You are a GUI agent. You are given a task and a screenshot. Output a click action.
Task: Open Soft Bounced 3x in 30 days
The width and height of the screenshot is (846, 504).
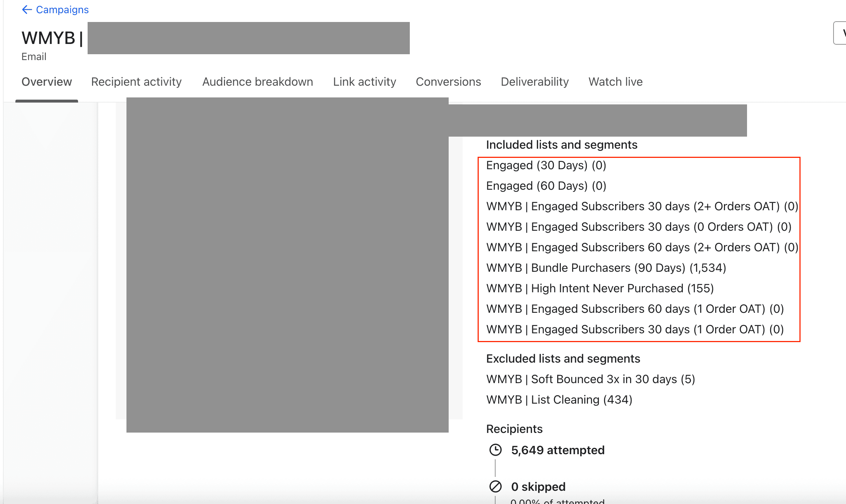pos(590,379)
